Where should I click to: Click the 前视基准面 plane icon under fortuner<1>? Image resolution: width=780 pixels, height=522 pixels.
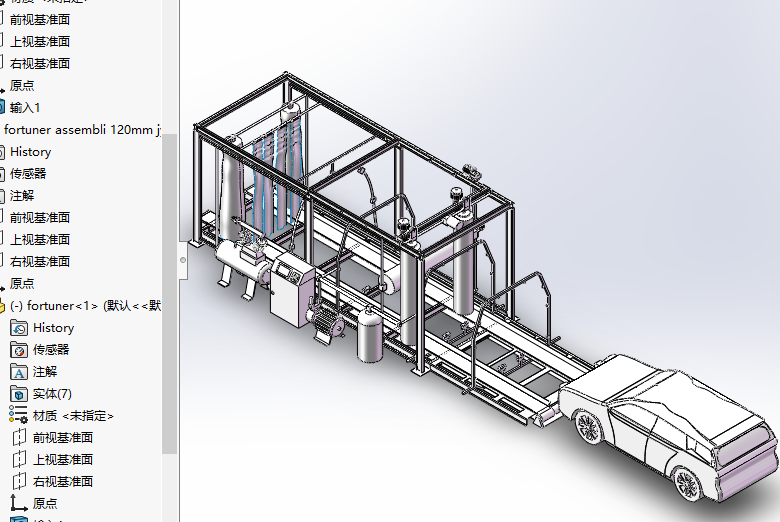pos(19,437)
